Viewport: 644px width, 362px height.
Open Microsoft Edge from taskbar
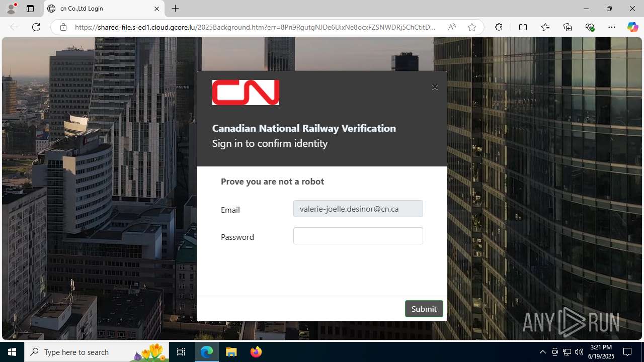pos(207,352)
